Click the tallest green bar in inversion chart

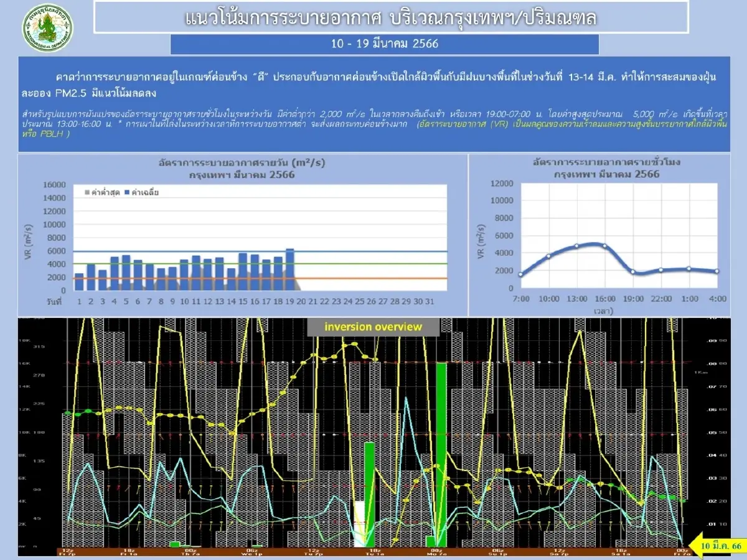tap(441, 455)
